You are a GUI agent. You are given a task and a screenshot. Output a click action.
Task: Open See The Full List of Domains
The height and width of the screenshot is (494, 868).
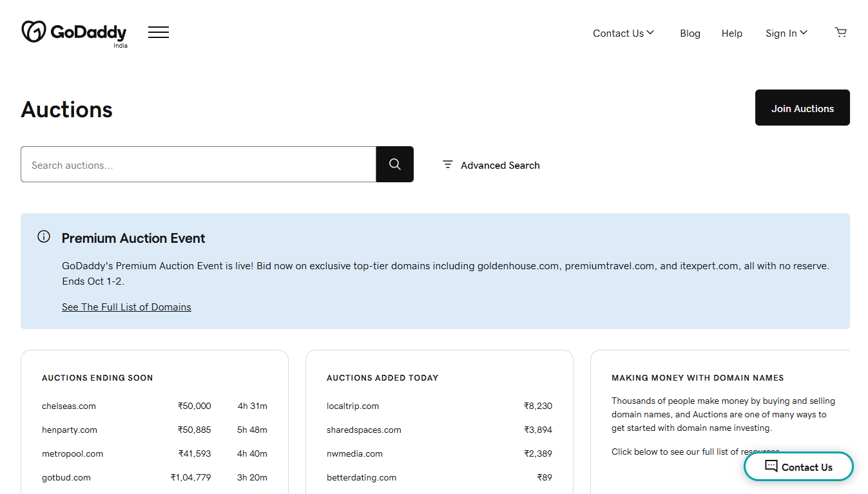coord(126,307)
